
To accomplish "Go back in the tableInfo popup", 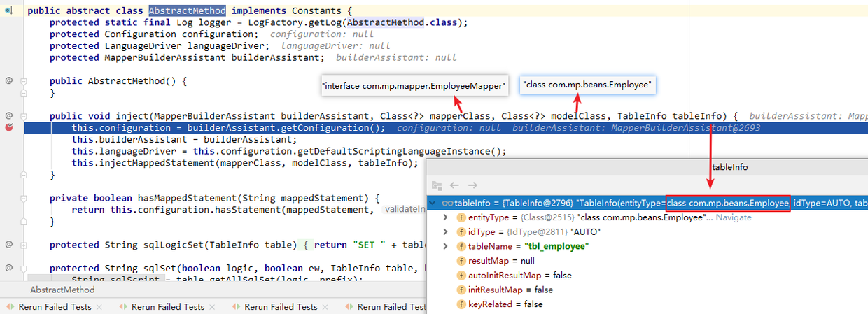I will [x=454, y=185].
